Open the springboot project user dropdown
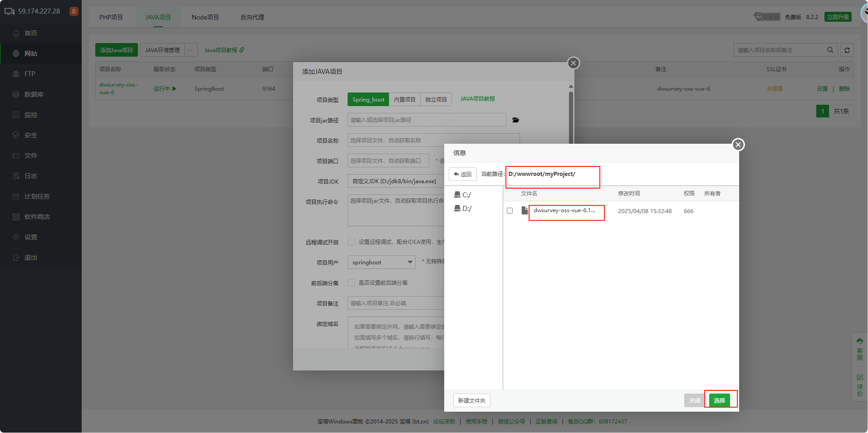 pyautogui.click(x=381, y=263)
